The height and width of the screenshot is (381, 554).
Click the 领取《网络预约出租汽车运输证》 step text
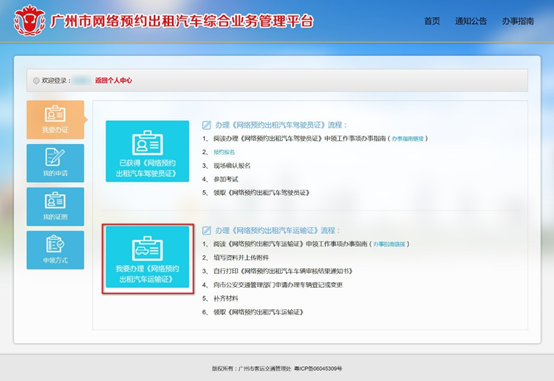pos(258,312)
